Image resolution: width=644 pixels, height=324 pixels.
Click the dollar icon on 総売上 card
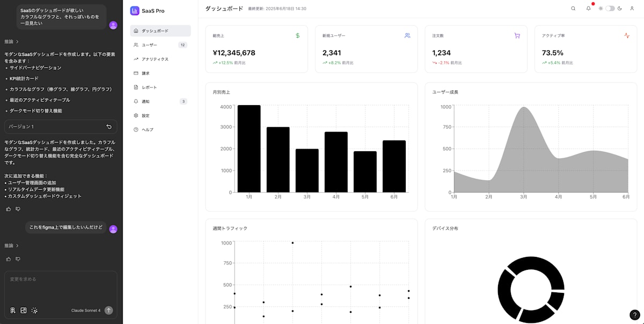click(298, 35)
